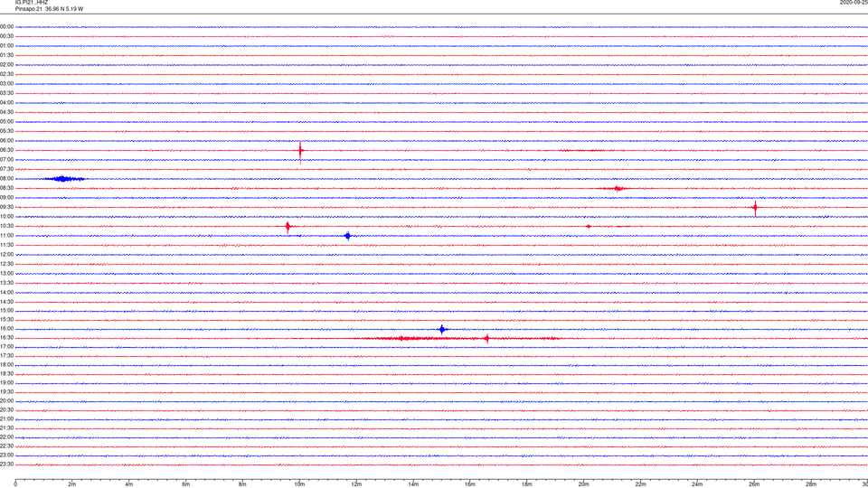868x488 pixels.
Task: Click the 12:00 time label
Action: coord(6,255)
